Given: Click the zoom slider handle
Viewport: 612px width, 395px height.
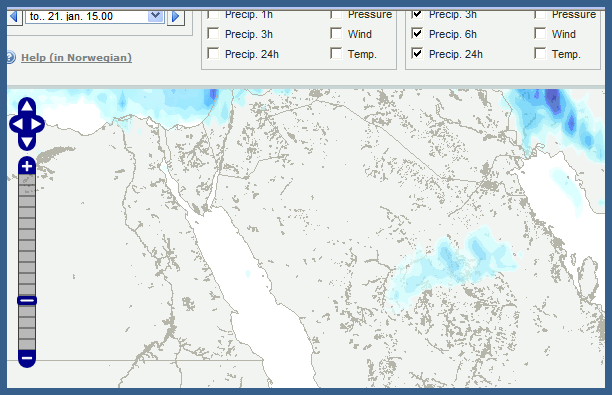Looking at the screenshot, I should 27,301.
